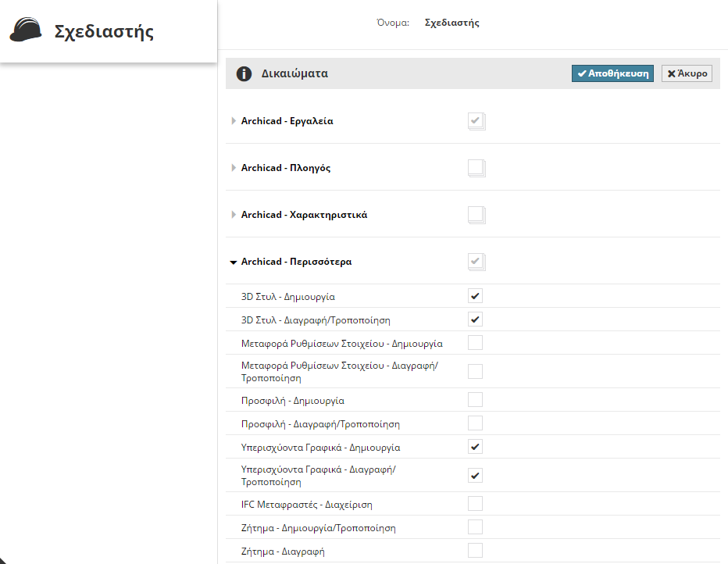Toggle the Archicad - Περισσότερα group checkbox
Screen dimensions: 728x564
coord(476,262)
